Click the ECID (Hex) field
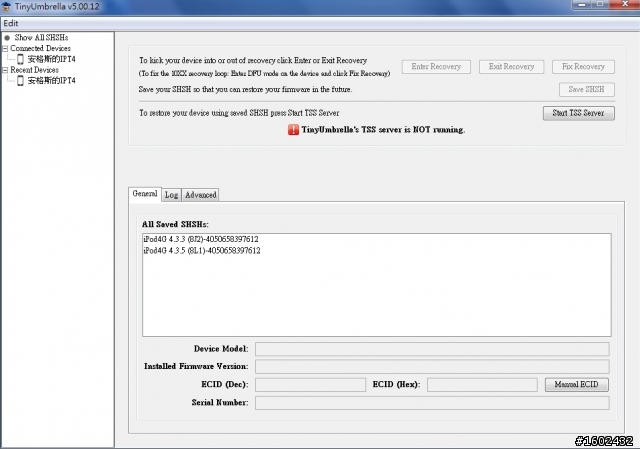Viewport: 640px width, 449px height. click(482, 385)
